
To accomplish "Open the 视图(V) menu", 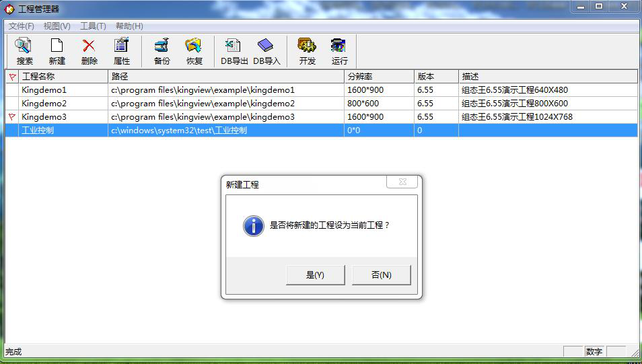I will tap(57, 26).
